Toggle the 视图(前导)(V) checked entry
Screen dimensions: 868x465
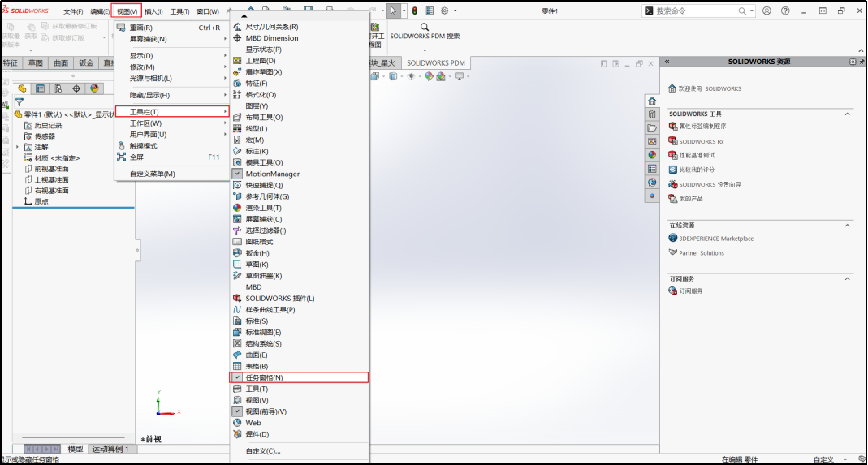click(299, 412)
